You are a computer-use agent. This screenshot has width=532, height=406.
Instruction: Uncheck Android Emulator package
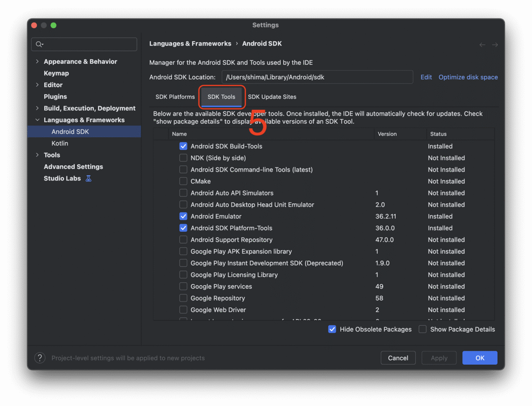coord(183,216)
